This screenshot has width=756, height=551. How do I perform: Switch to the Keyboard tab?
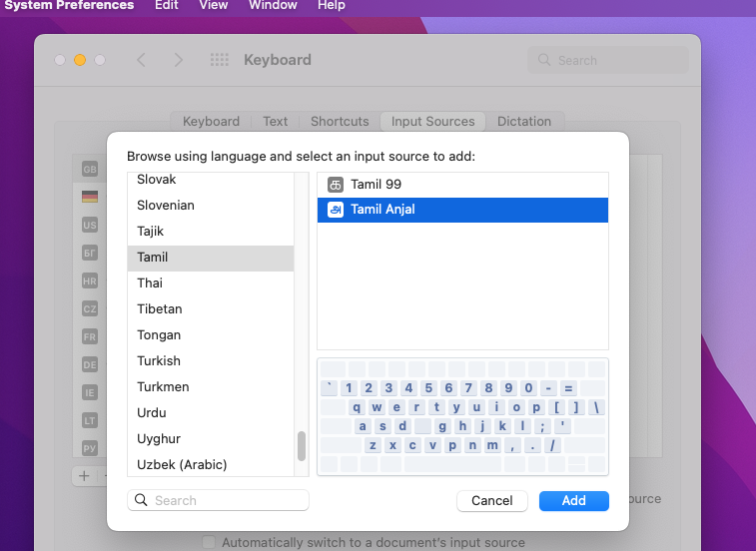[x=211, y=122]
